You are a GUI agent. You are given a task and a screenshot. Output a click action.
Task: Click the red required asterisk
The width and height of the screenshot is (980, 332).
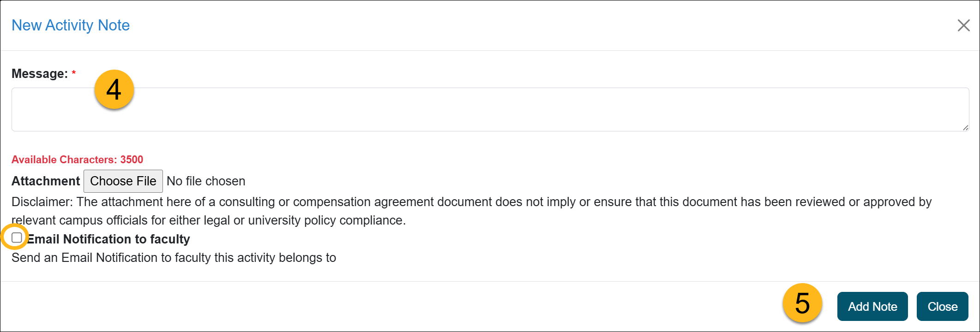[74, 73]
